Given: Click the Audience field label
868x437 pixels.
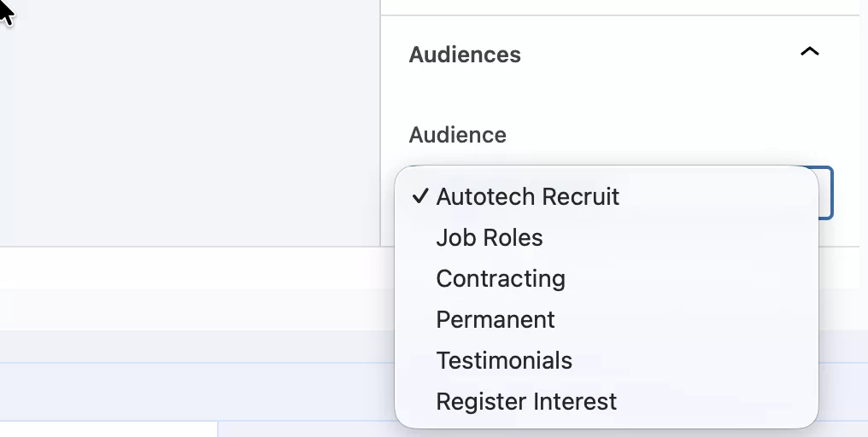Looking at the screenshot, I should coord(457,135).
